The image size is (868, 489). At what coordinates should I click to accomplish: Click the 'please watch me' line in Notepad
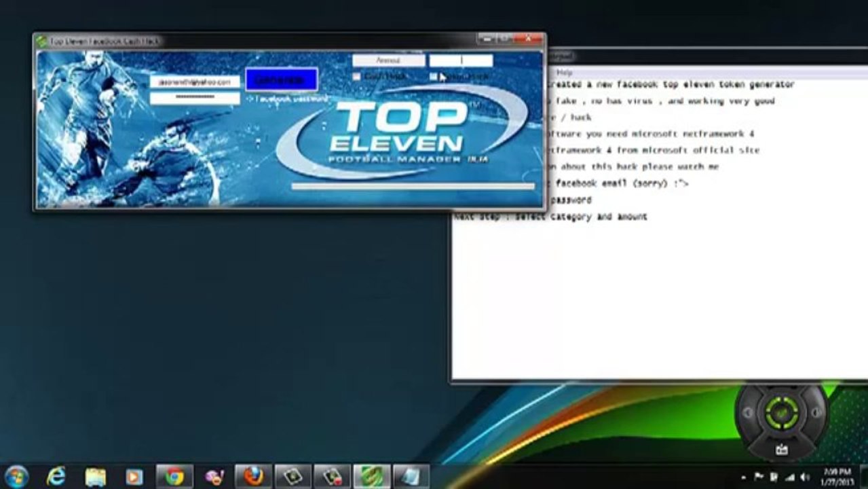(x=634, y=166)
